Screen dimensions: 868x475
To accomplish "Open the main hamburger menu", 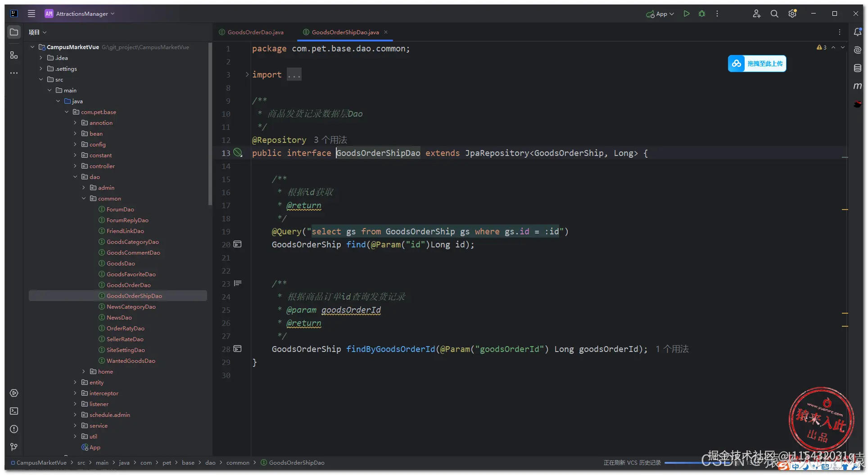I will coord(32,14).
